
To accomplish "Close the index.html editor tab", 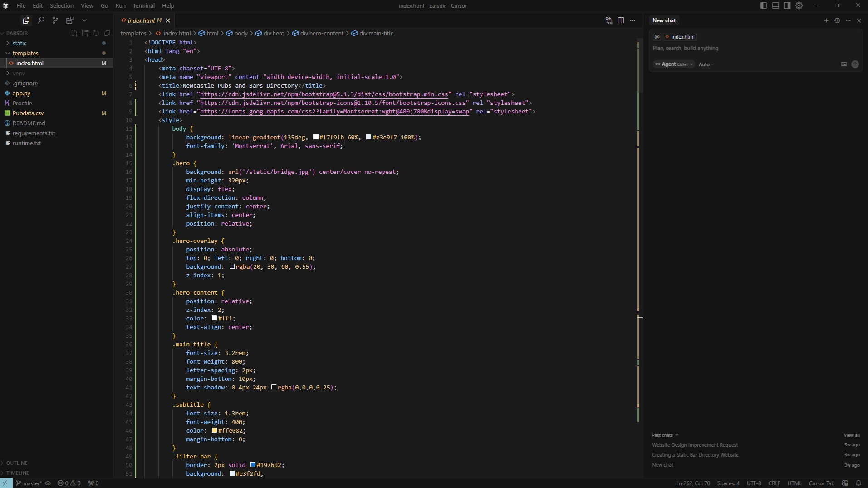I will point(168,20).
